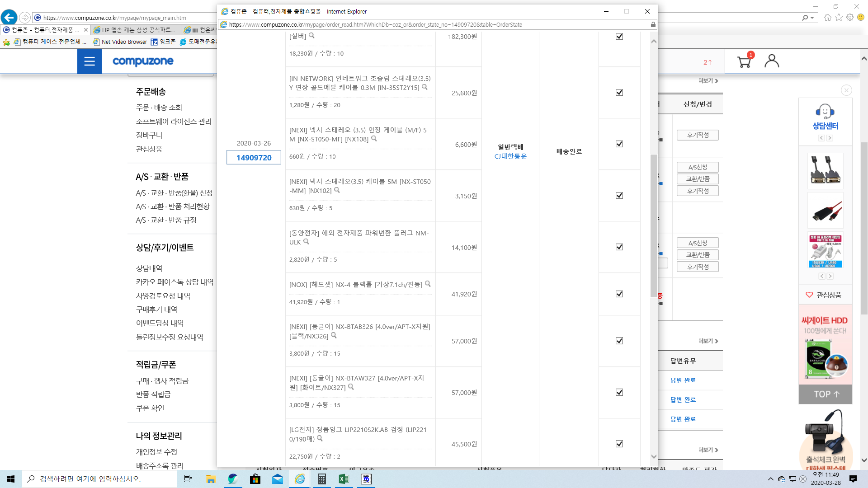Uncheck checkbox for 41,920원 NOX headset
The image size is (868, 488).
pyautogui.click(x=619, y=294)
